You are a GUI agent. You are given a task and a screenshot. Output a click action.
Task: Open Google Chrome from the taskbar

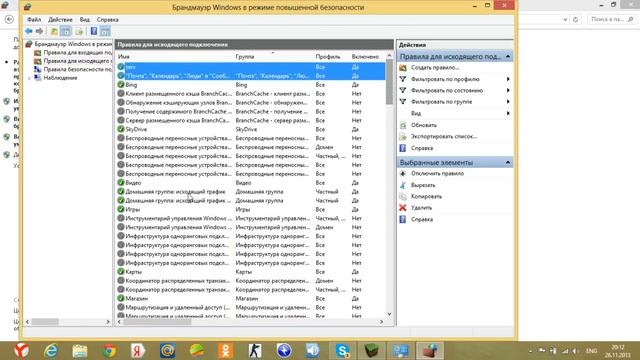tap(109, 351)
